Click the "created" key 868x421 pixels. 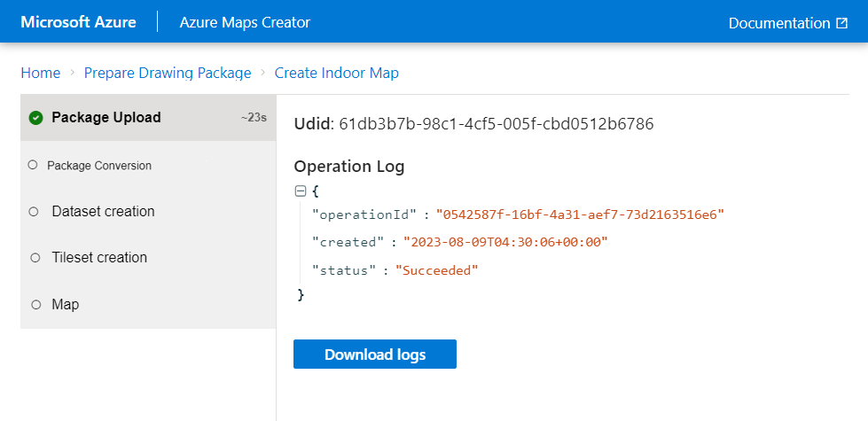(348, 242)
